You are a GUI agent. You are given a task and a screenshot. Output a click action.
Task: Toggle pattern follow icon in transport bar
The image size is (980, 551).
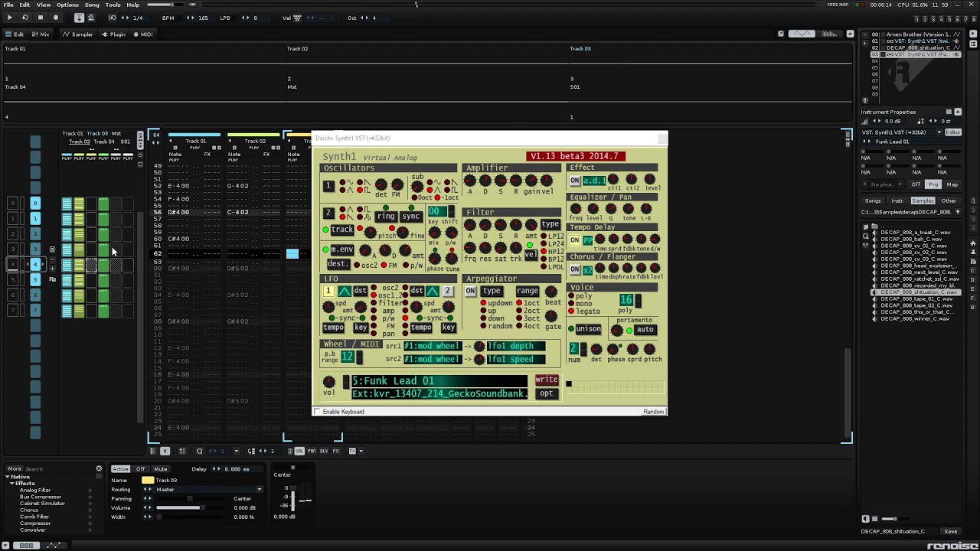80,18
